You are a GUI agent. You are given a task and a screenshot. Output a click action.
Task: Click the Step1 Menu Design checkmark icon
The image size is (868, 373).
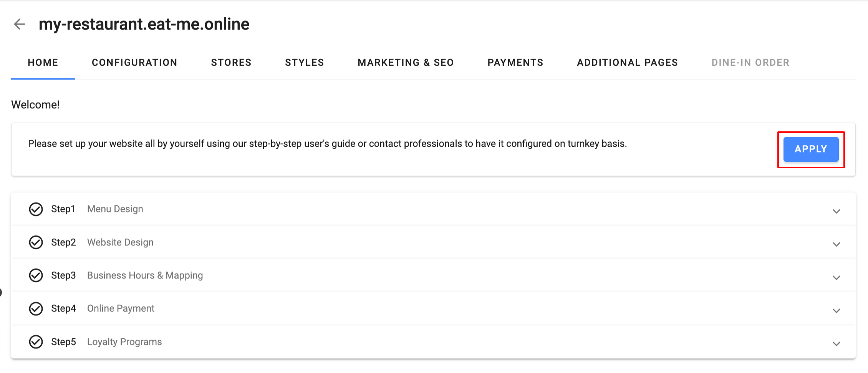click(36, 209)
